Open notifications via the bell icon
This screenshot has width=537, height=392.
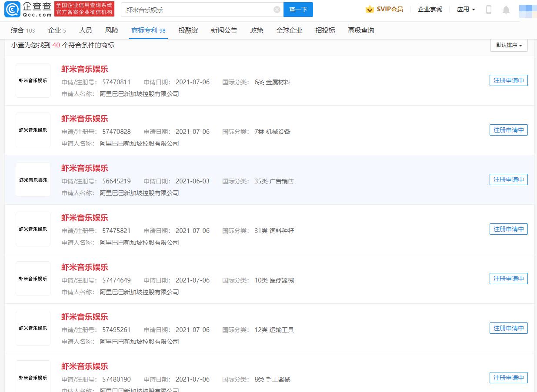[506, 9]
